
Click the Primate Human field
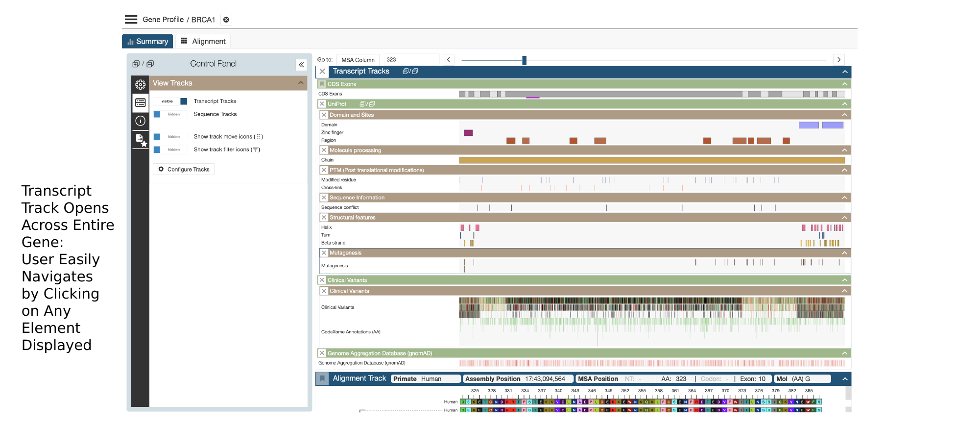426,379
